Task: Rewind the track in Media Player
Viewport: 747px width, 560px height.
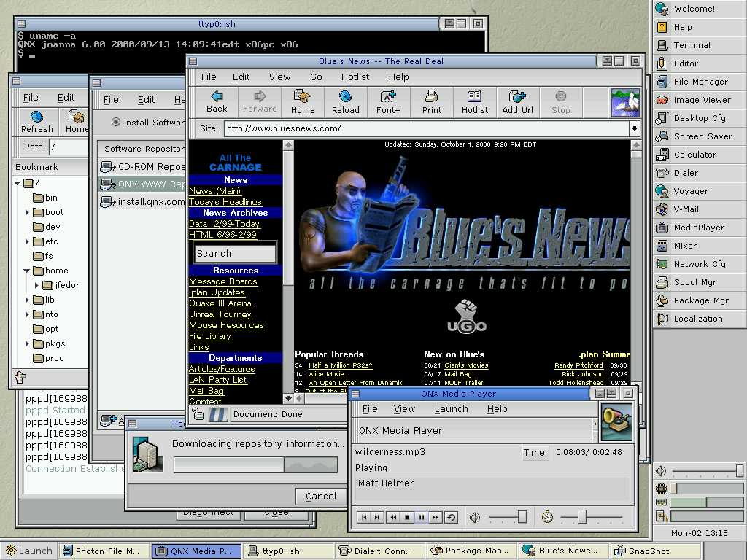Action: pyautogui.click(x=393, y=517)
